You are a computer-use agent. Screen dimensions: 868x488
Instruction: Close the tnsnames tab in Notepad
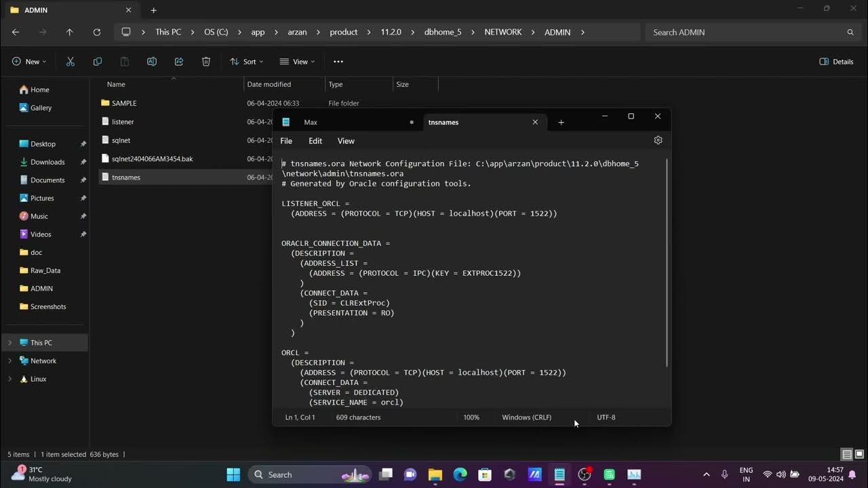pyautogui.click(x=535, y=123)
